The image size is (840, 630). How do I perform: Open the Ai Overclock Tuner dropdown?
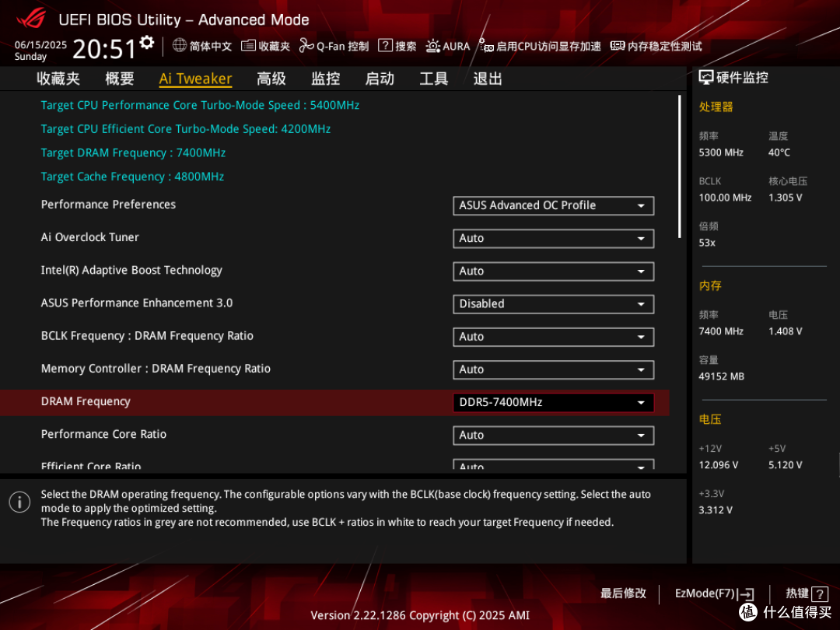pyautogui.click(x=554, y=239)
